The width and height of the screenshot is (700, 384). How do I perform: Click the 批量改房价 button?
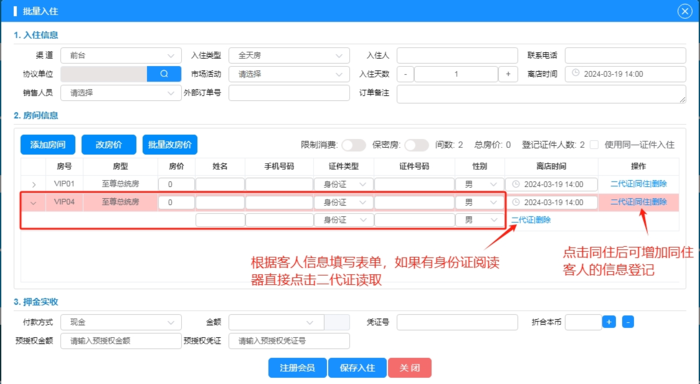point(170,145)
